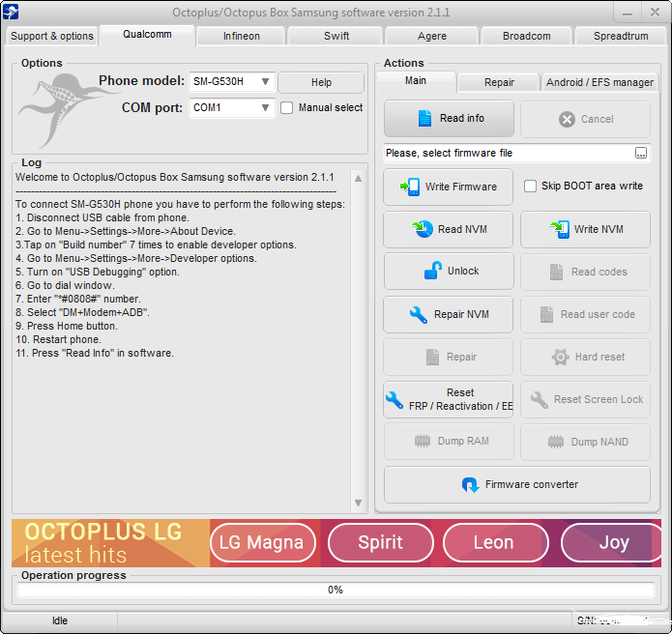Open the Agere tab
The width and height of the screenshot is (672, 634).
coord(432,36)
